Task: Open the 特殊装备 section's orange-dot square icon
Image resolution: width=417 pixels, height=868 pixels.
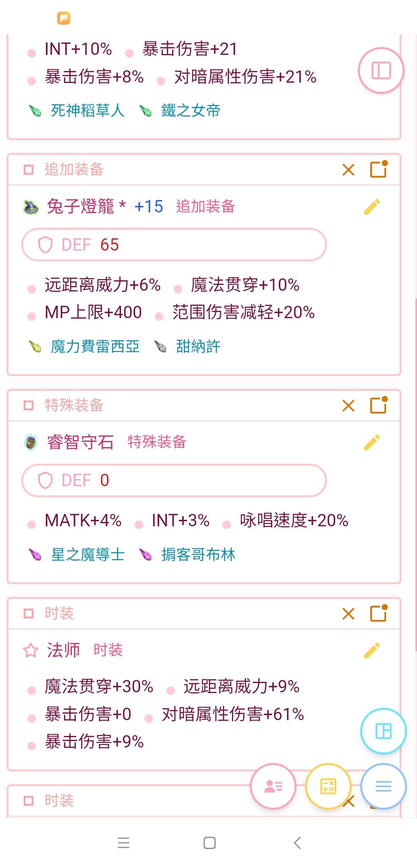Action: pyautogui.click(x=379, y=405)
